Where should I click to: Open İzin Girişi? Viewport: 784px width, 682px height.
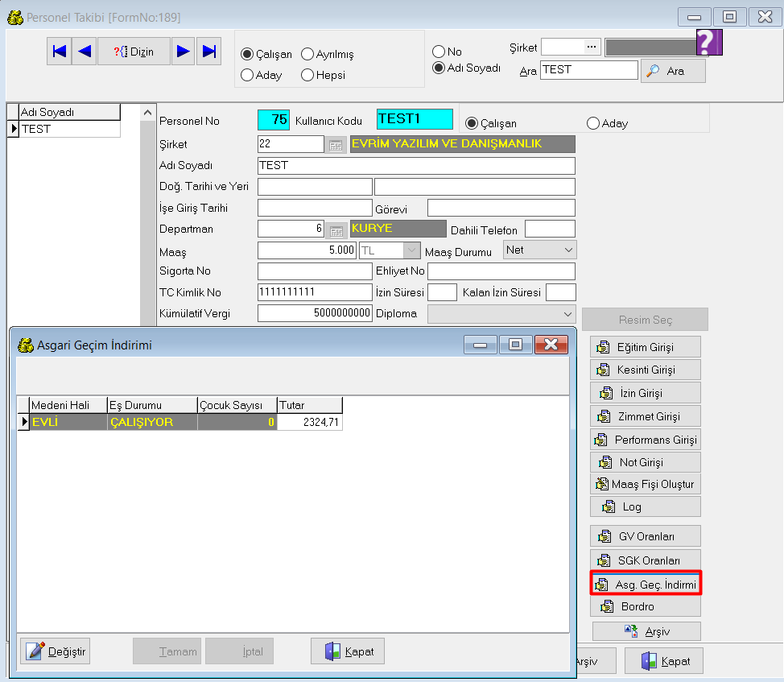pyautogui.click(x=645, y=393)
